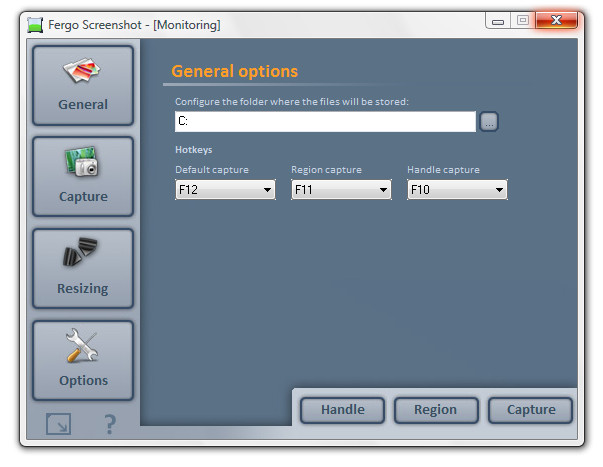Open the Options section in the sidebar
This screenshot has height=467, width=603.
point(83,360)
